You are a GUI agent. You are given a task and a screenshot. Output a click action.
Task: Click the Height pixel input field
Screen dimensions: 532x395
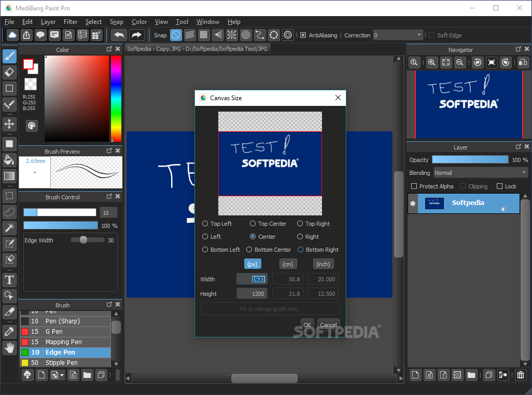pos(252,293)
